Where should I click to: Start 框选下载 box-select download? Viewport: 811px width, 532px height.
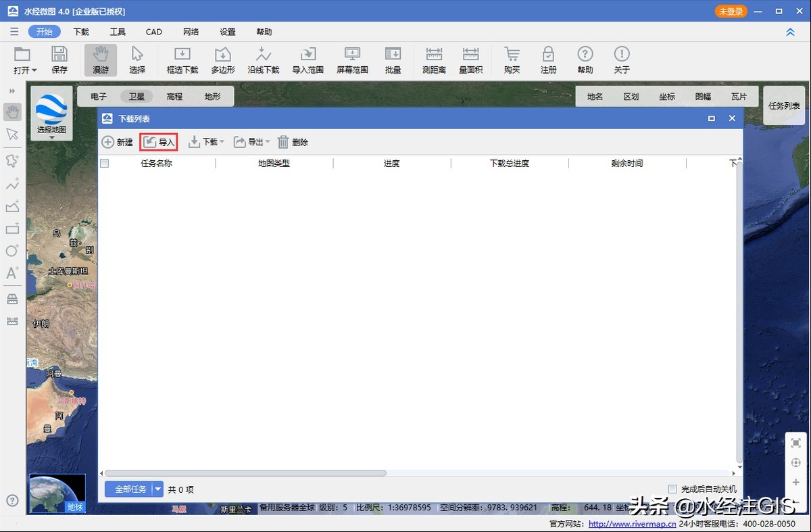[182, 60]
